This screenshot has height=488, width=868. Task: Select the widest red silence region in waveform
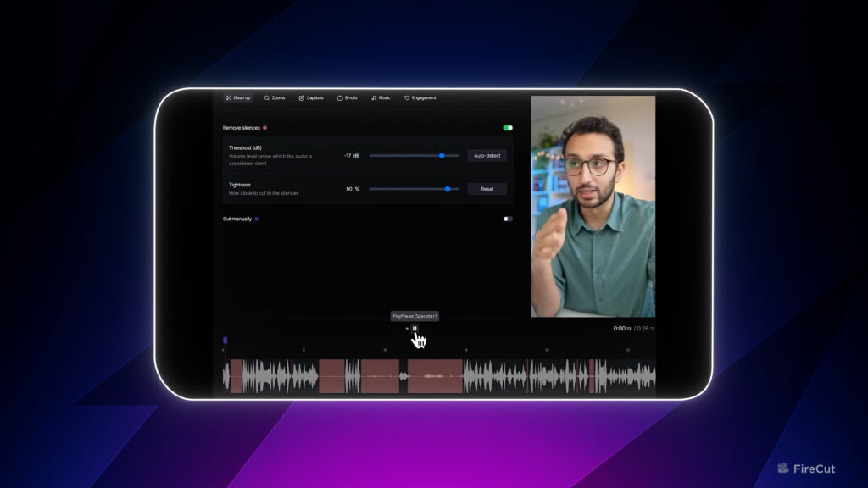pos(435,376)
